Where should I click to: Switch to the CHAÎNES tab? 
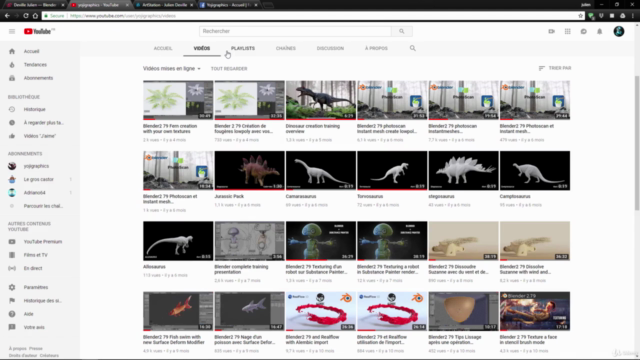[x=286, y=48]
